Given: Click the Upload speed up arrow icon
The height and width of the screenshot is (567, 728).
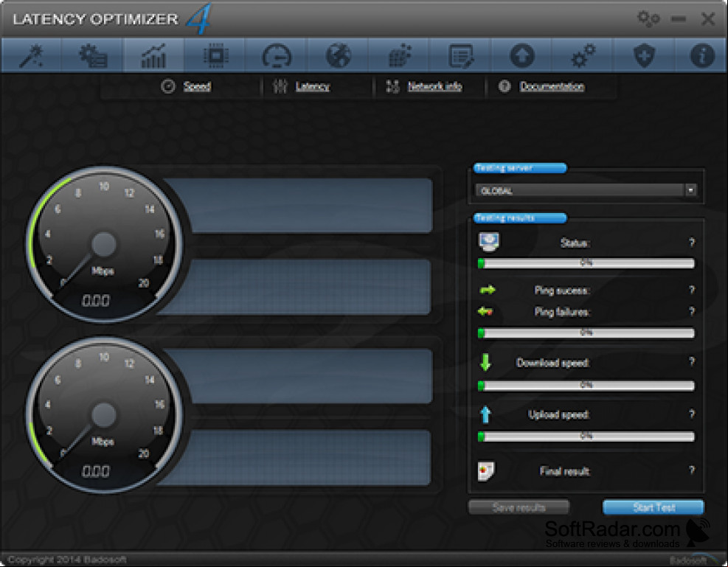Looking at the screenshot, I should tap(485, 414).
